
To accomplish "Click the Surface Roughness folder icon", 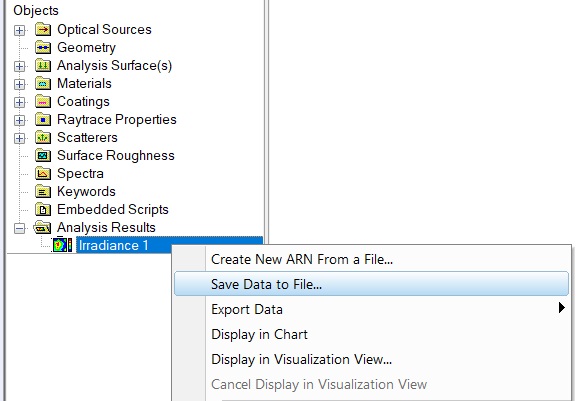I will (x=43, y=155).
